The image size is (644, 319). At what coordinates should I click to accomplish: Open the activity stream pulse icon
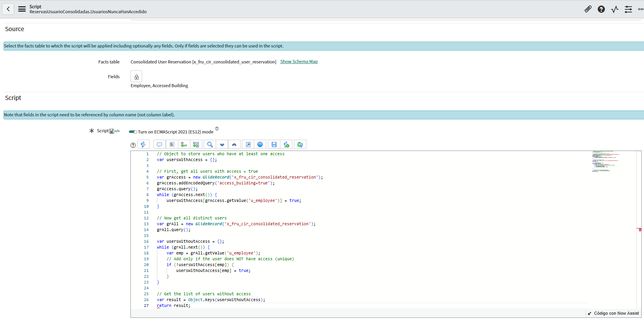[615, 9]
